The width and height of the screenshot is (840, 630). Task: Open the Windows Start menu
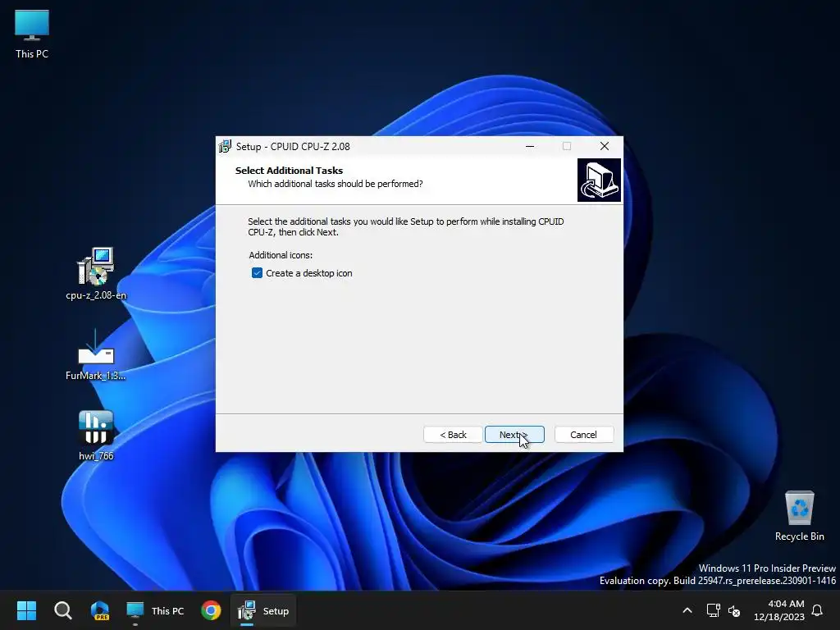click(26, 610)
